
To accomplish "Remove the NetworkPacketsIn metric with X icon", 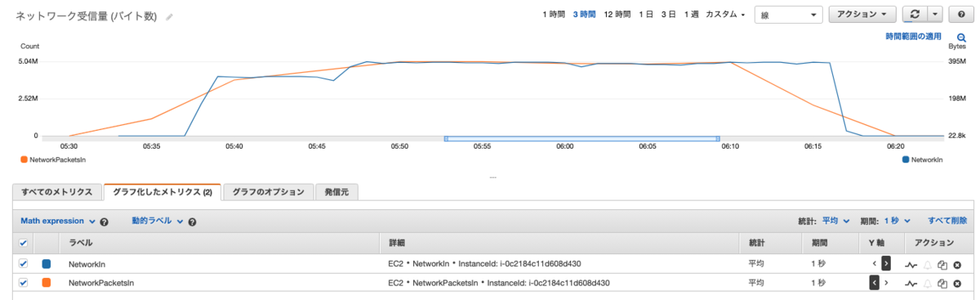I will coord(957,283).
